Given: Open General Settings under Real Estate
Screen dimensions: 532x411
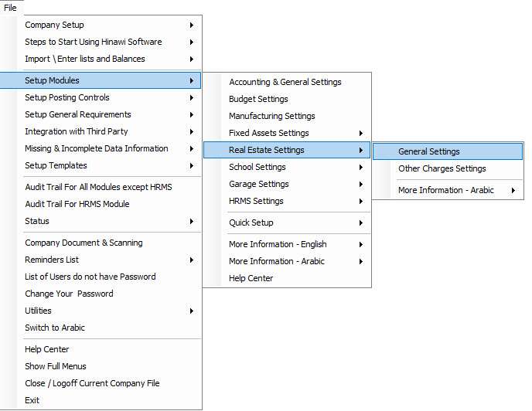Looking at the screenshot, I should coord(448,151).
